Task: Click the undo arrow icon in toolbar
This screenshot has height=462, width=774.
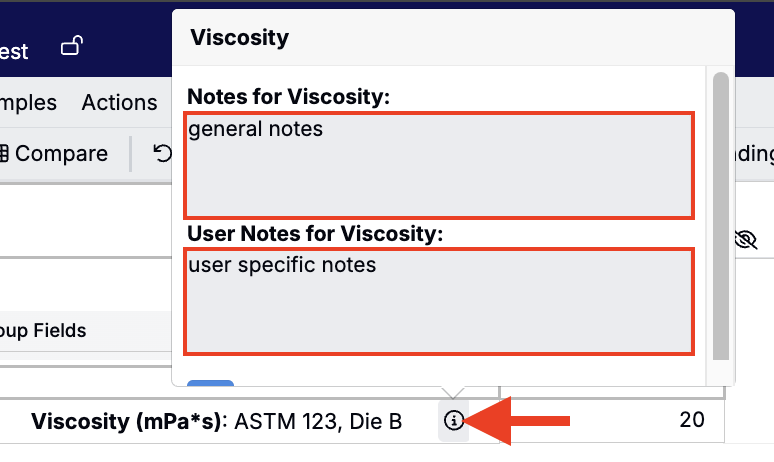Action: point(162,153)
